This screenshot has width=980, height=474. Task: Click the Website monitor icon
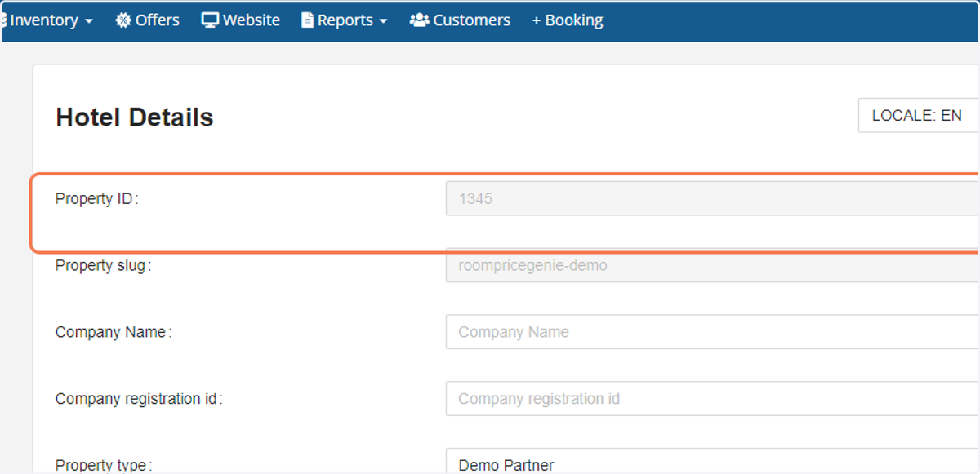[210, 20]
